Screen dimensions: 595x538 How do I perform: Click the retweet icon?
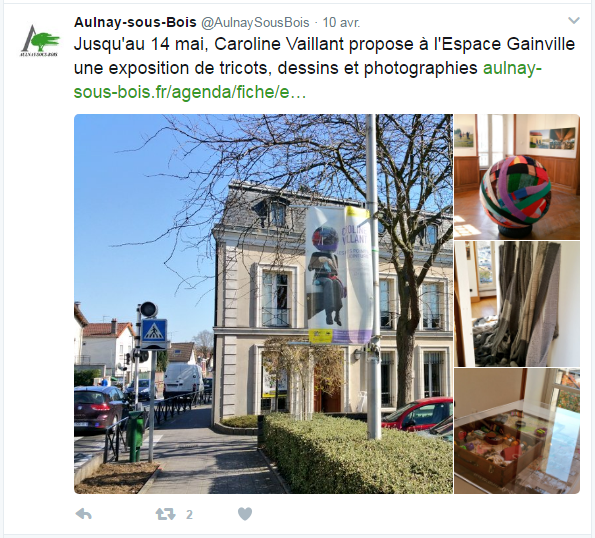[165, 514]
